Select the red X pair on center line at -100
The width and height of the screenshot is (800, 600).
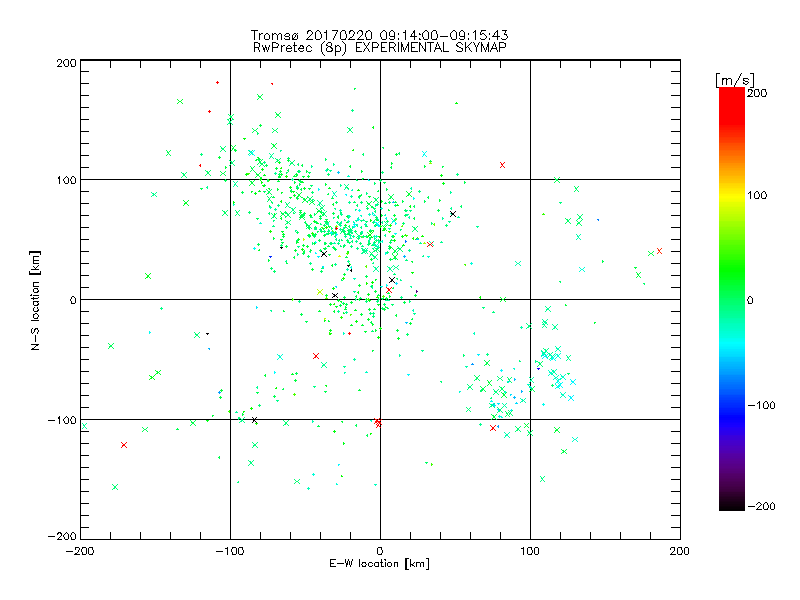click(378, 422)
